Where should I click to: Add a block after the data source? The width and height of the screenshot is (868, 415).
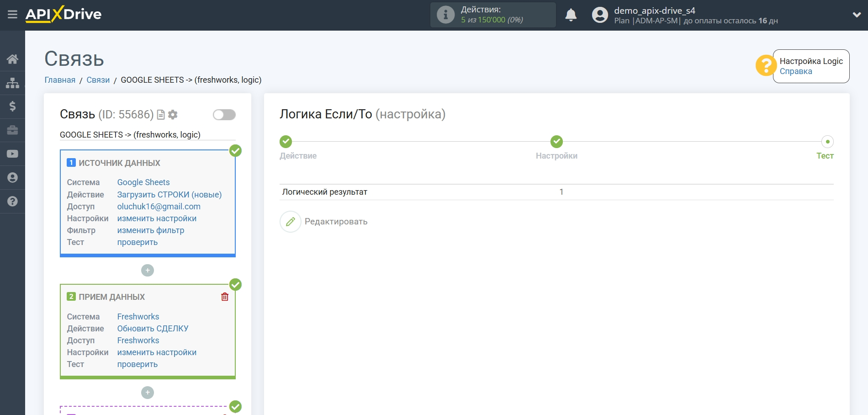[x=148, y=271]
